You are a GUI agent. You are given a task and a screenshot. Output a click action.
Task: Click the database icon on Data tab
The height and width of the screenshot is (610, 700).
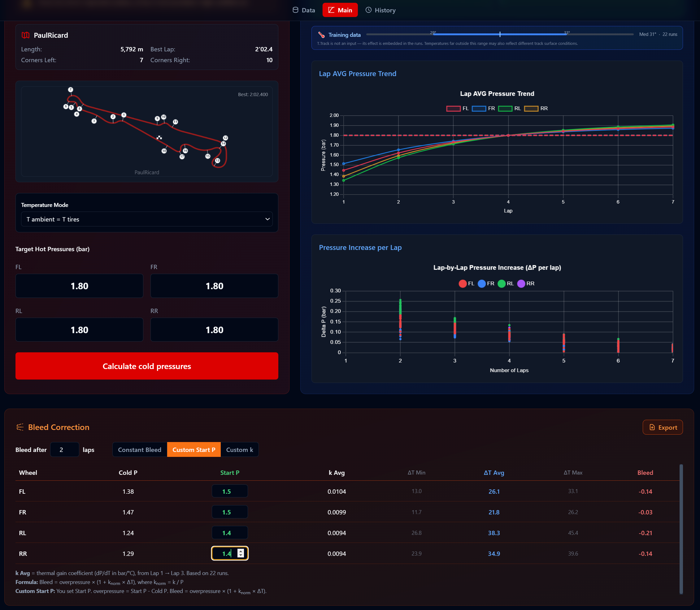pos(295,10)
